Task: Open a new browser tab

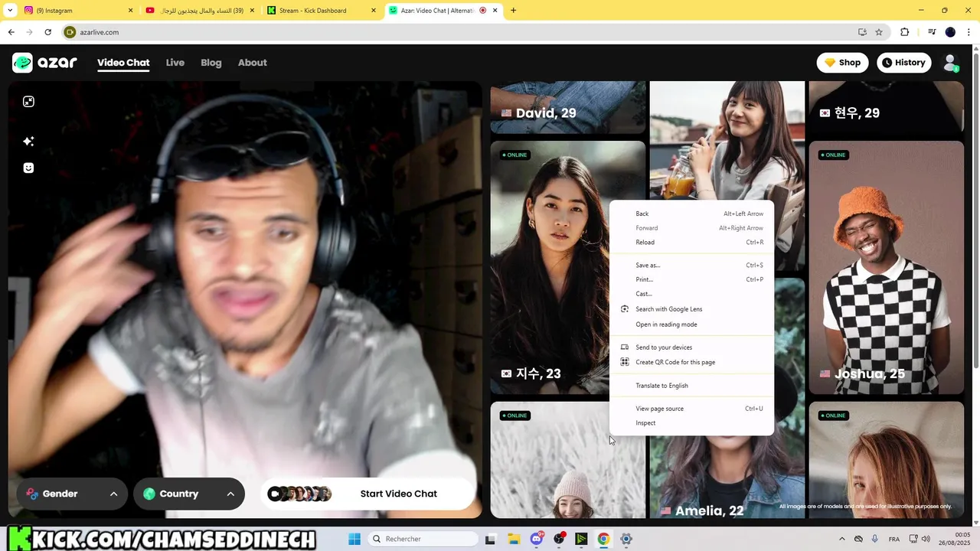Action: click(x=513, y=11)
